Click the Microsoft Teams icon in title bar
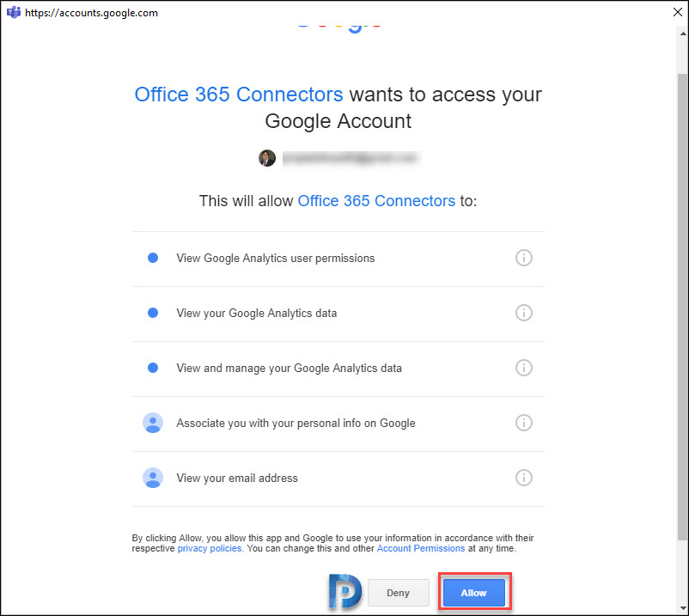Image resolution: width=689 pixels, height=616 pixels. 13,12
